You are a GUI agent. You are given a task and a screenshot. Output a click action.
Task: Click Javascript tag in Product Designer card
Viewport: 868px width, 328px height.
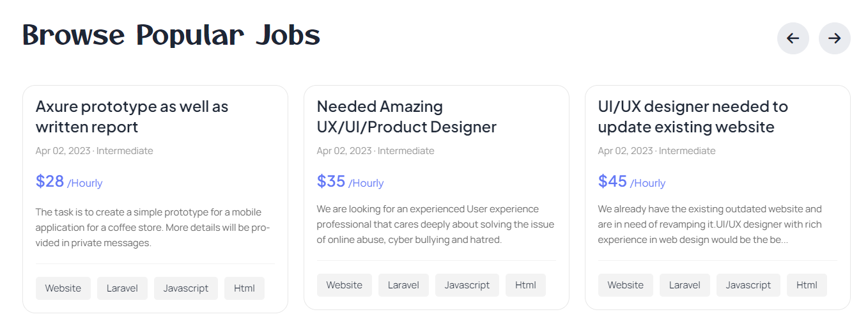point(467,285)
